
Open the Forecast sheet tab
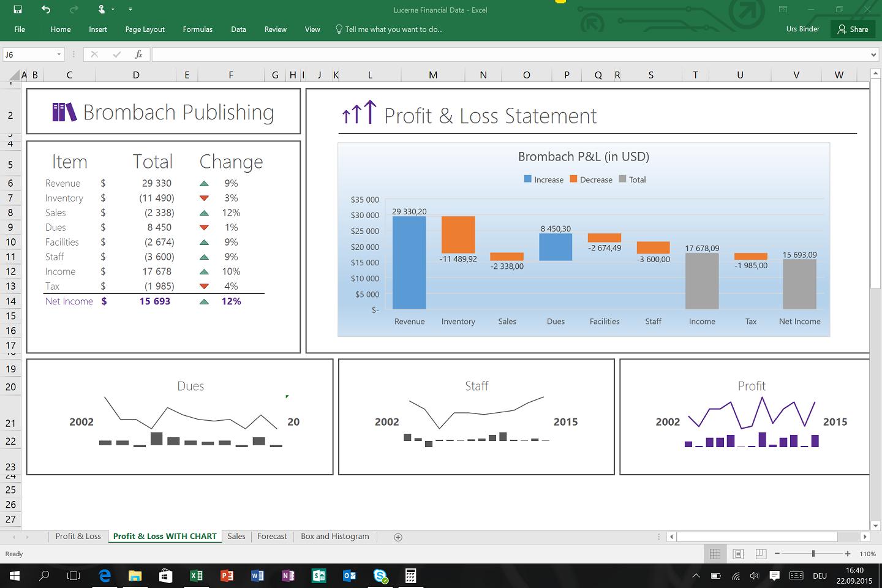(272, 536)
